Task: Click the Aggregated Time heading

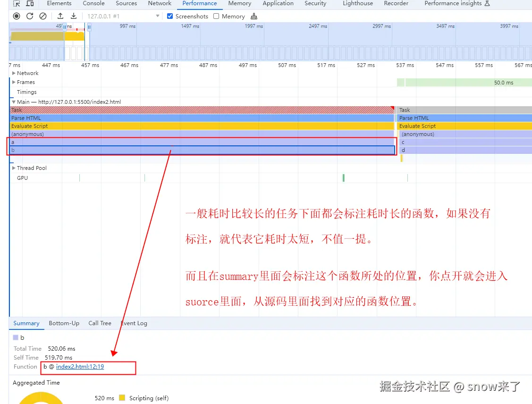Action: 36,383
